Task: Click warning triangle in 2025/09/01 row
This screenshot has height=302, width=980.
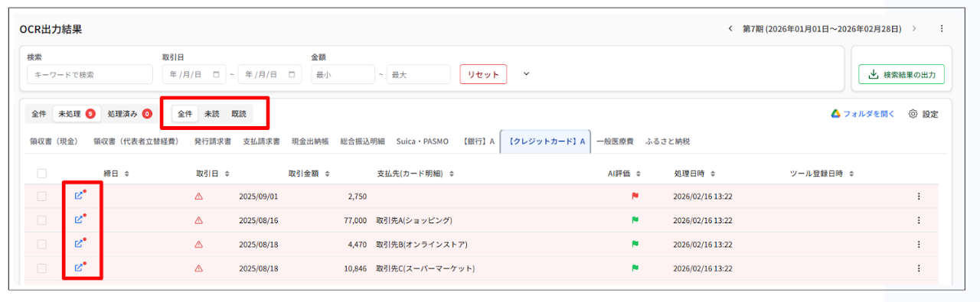Action: pyautogui.click(x=199, y=196)
